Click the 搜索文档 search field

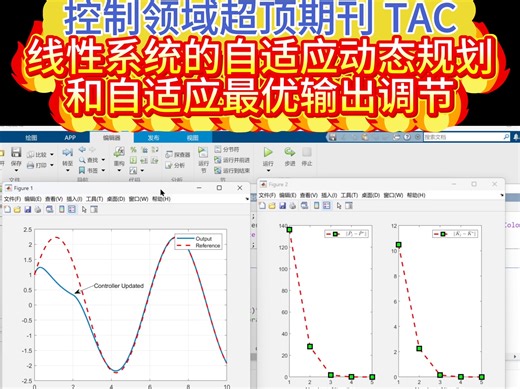coord(467,137)
